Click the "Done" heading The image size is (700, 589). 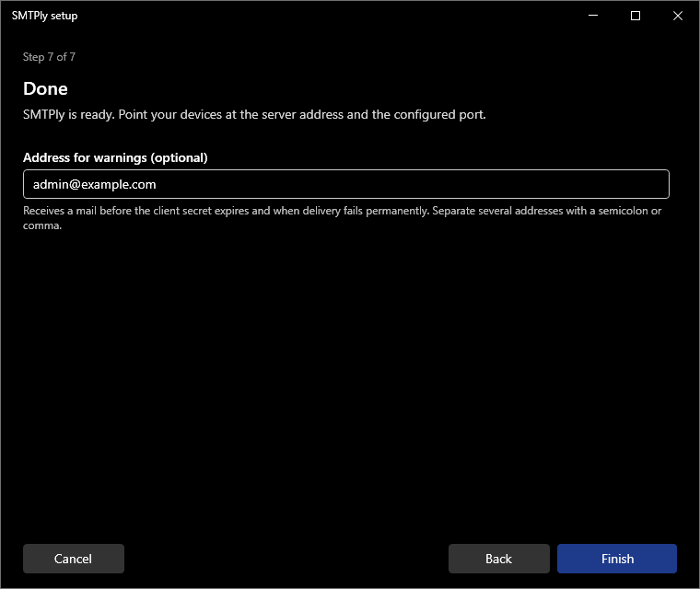point(45,88)
